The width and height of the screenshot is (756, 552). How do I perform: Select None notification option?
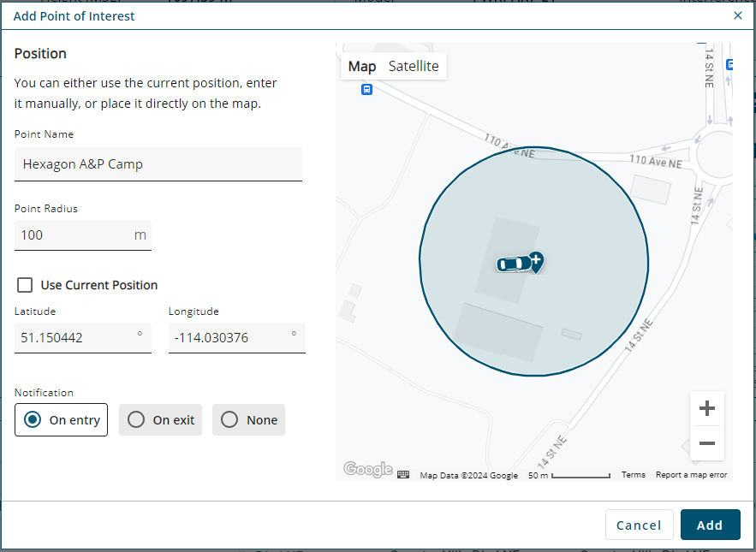coord(249,420)
